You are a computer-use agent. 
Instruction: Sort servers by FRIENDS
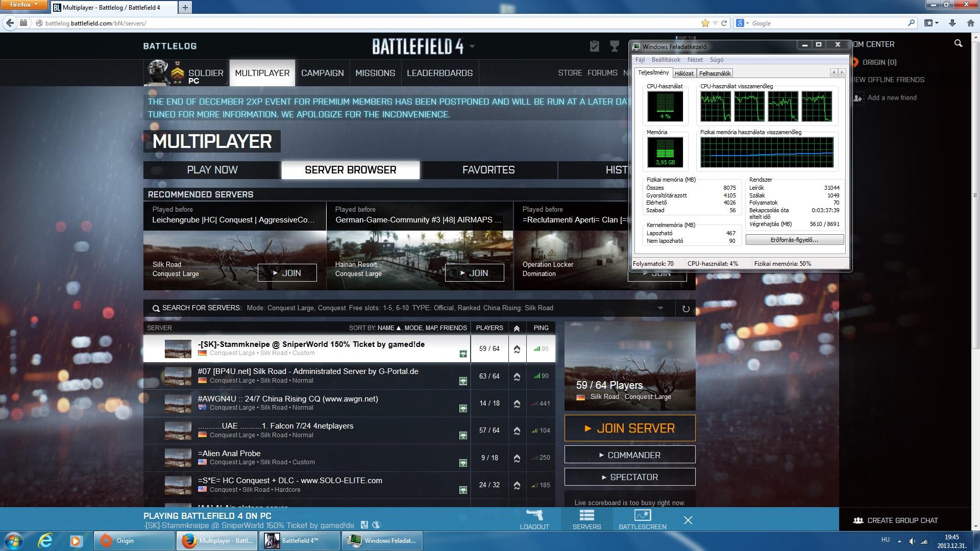click(x=453, y=328)
